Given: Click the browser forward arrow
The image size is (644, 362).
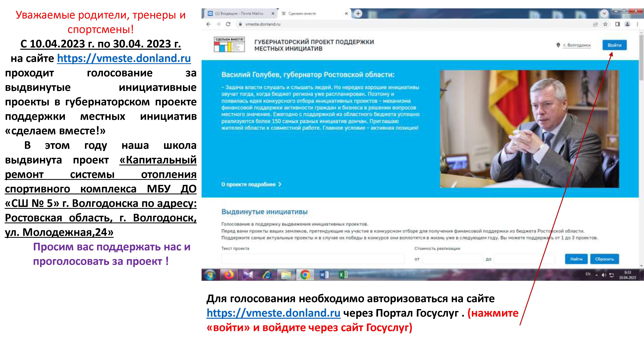Looking at the screenshot, I should (x=218, y=24).
